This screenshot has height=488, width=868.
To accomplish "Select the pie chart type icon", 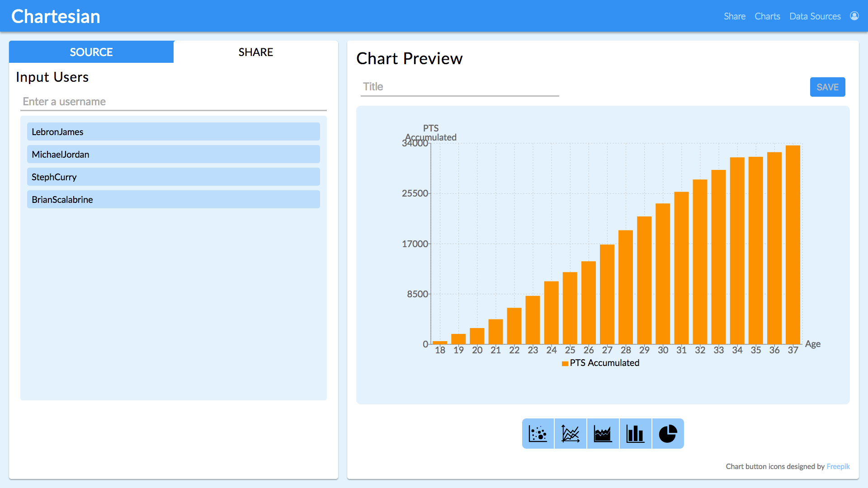I will click(x=667, y=434).
